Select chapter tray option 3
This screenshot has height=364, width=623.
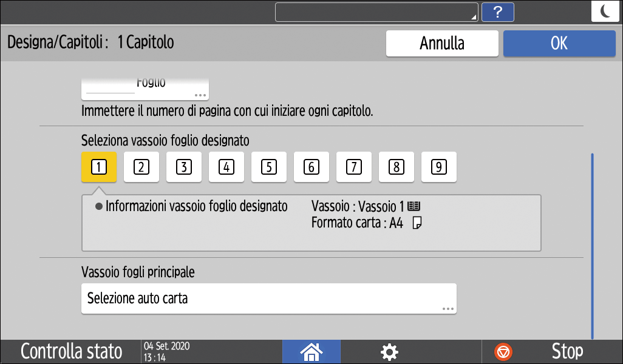(183, 167)
